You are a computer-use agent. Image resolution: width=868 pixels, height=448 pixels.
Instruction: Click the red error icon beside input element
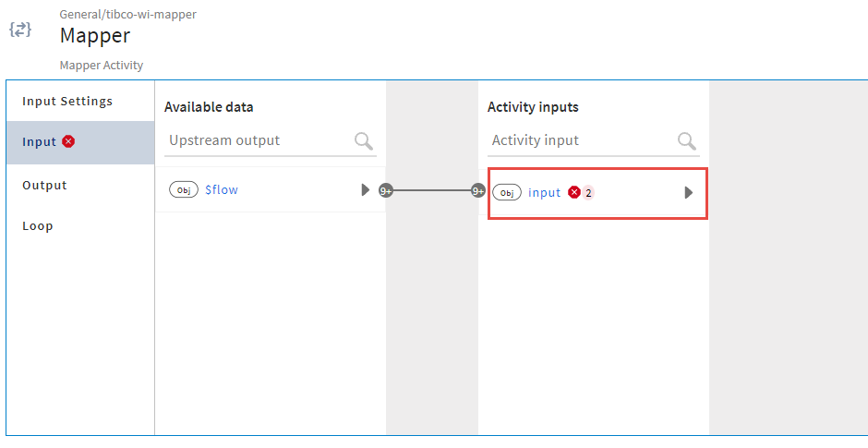coord(574,192)
